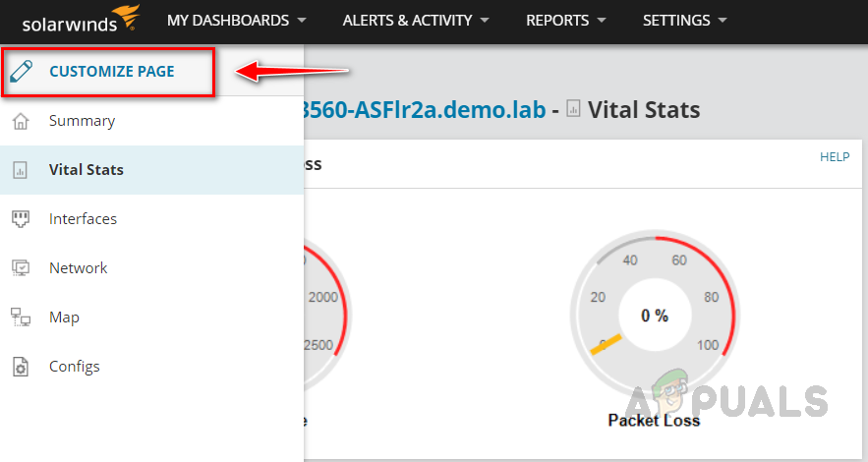
Task: Open the My Dashboards menu
Action: tap(236, 21)
